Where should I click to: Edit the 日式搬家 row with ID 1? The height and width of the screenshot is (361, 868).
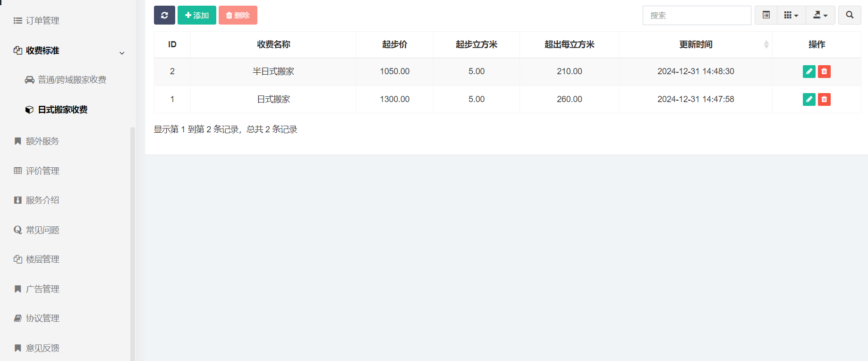tap(809, 99)
